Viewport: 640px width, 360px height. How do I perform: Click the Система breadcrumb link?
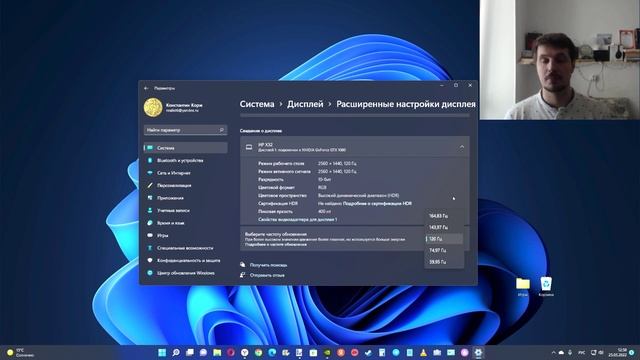pos(257,104)
